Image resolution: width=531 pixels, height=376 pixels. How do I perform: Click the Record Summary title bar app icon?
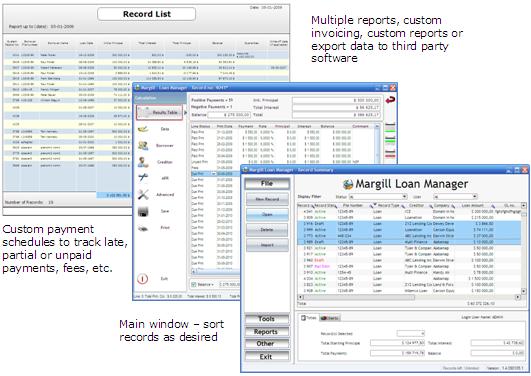point(246,170)
